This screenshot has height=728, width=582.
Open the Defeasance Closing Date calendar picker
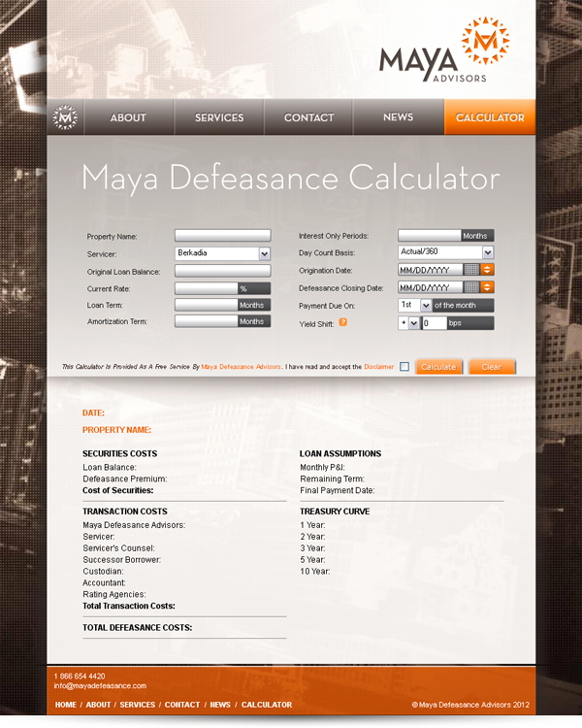tap(470, 287)
